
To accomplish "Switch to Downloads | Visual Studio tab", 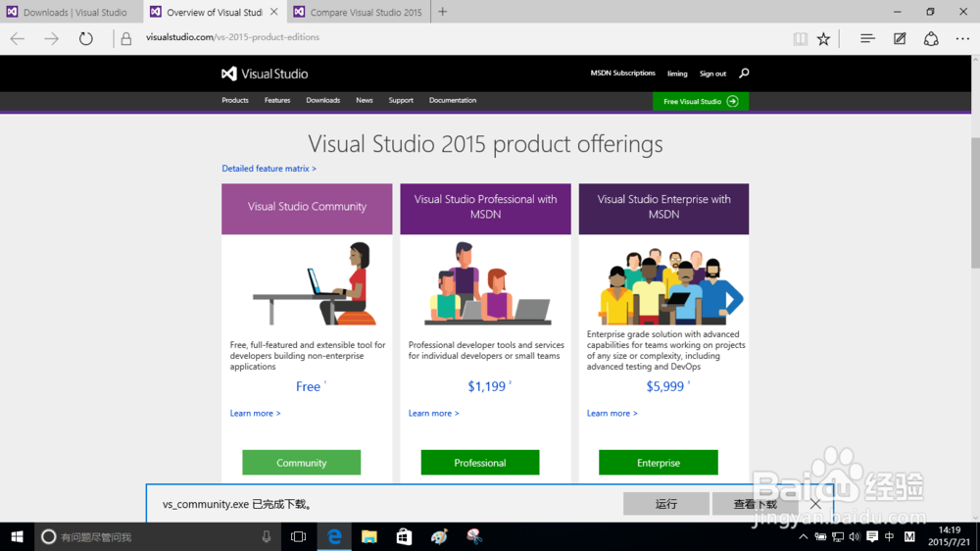I will point(72,12).
